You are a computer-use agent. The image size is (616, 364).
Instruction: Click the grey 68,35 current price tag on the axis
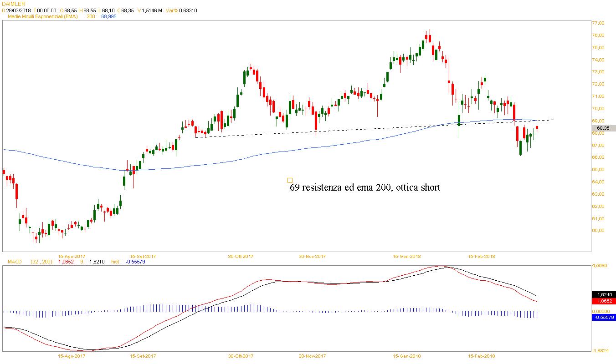coord(603,128)
